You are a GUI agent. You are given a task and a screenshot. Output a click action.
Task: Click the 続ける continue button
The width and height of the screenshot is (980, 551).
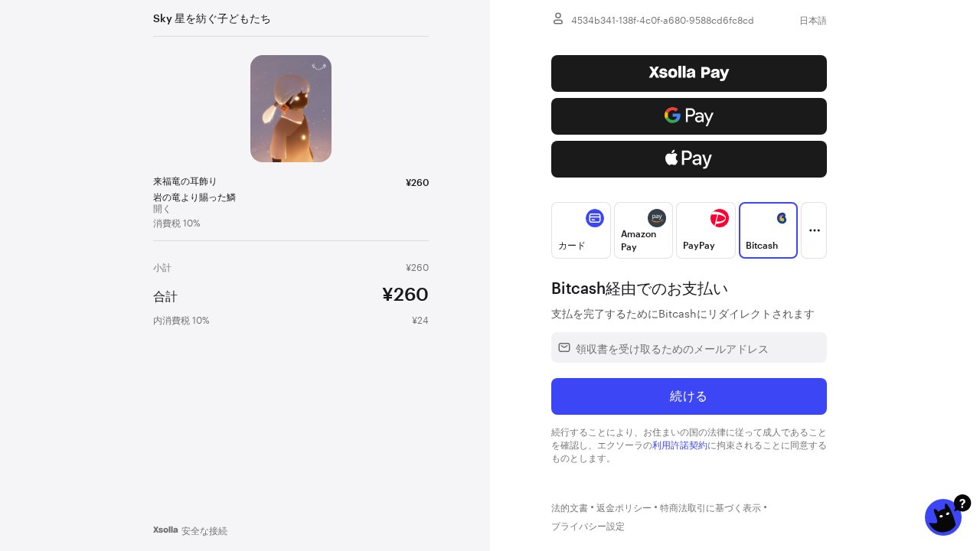689,396
